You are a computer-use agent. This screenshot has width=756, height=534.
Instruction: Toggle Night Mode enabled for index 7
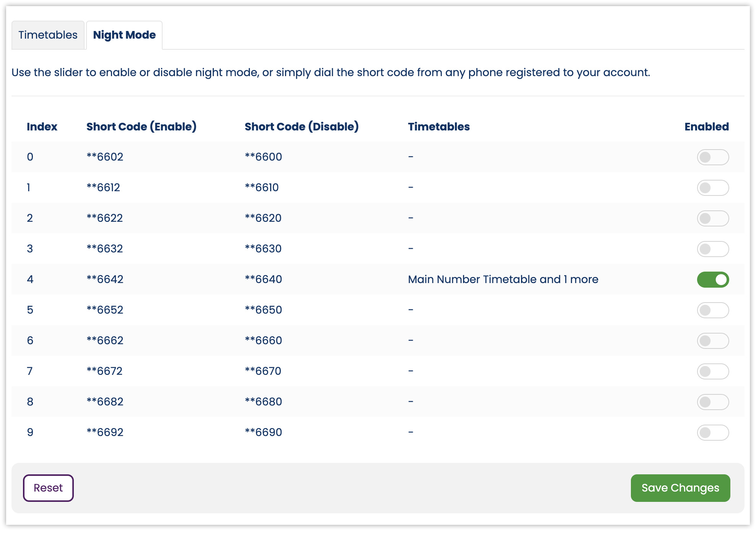pos(712,370)
